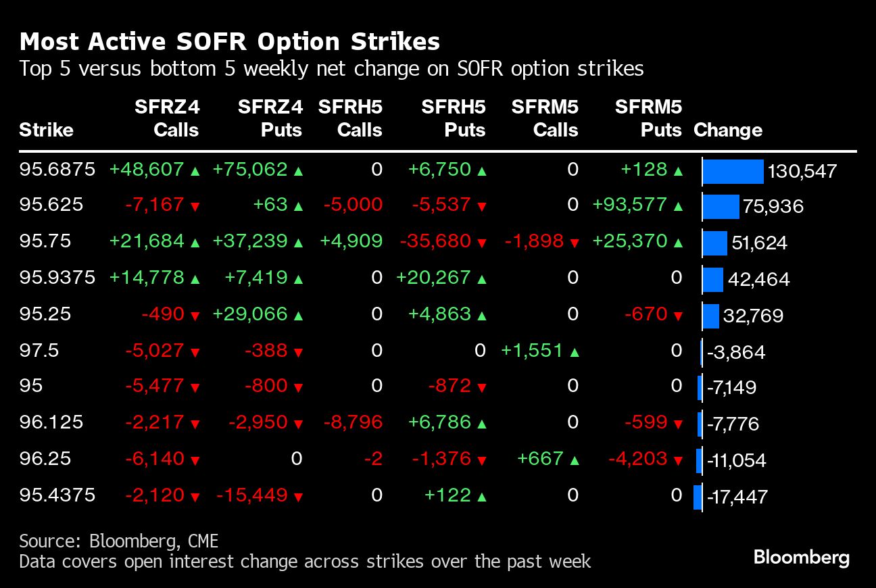The width and height of the screenshot is (876, 588).
Task: Click the SFRM5 Puts column header
Action: (x=649, y=118)
